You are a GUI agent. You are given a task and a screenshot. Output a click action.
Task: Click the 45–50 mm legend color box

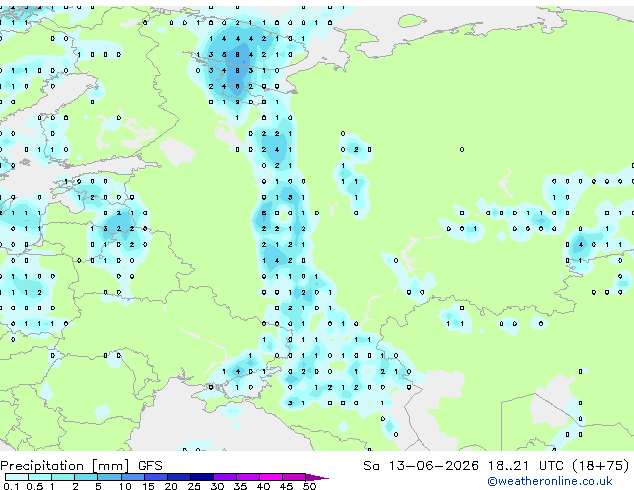(x=294, y=477)
